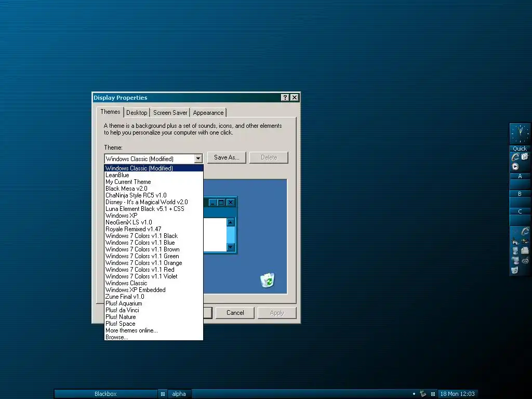Go to the Appearance tab
532x399 pixels.
pos(208,113)
